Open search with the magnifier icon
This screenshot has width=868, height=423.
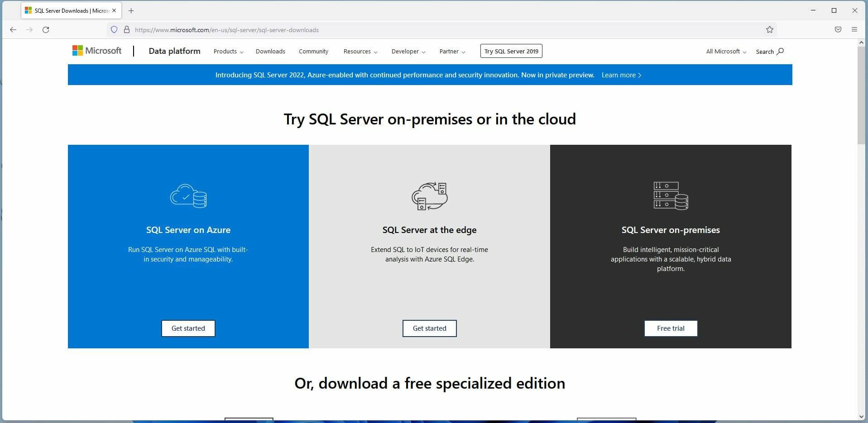point(779,51)
